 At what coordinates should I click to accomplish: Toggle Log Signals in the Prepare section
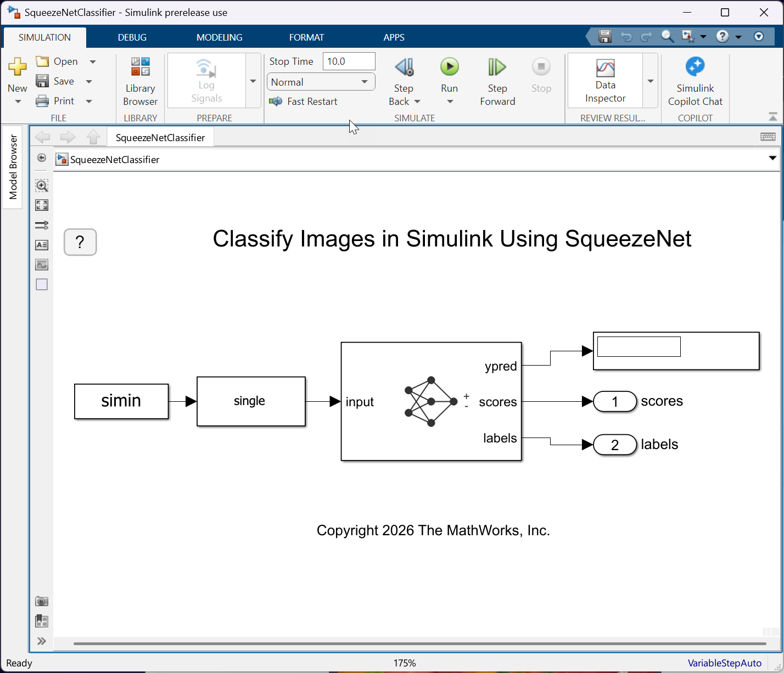[206, 80]
